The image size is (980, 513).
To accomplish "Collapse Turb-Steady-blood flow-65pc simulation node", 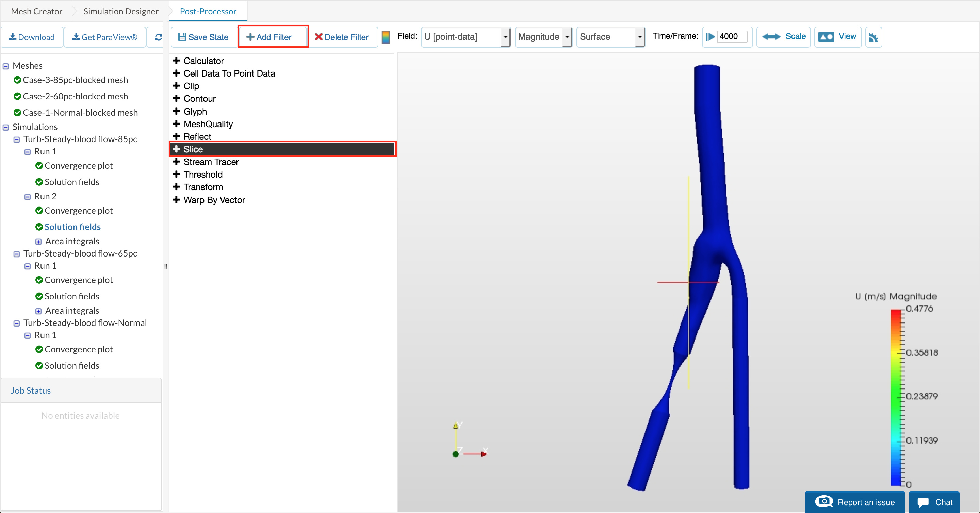I will [x=16, y=254].
